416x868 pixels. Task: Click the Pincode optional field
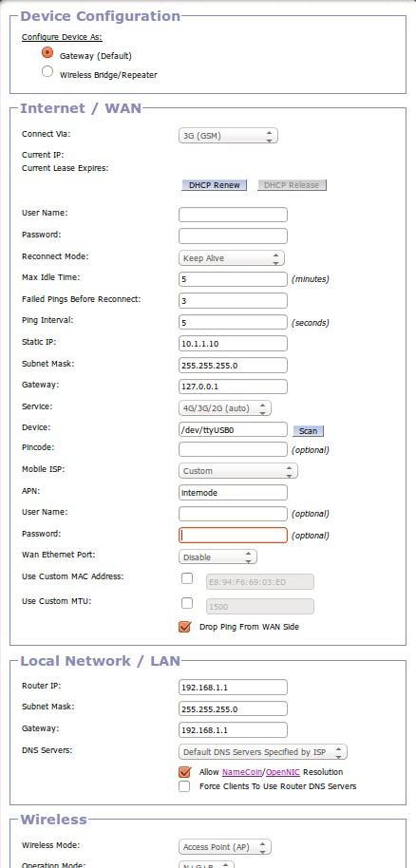(x=233, y=449)
